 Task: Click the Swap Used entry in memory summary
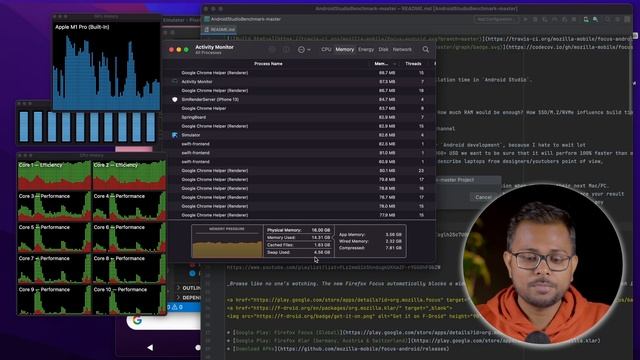[298, 252]
